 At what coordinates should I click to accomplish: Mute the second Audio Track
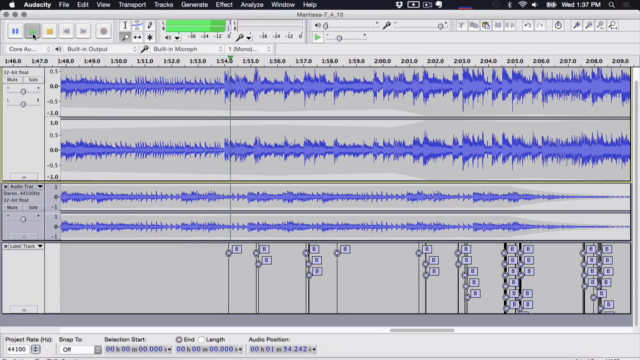[12, 207]
